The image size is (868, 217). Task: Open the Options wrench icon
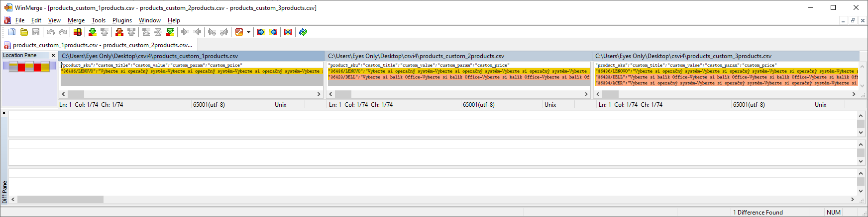point(239,32)
